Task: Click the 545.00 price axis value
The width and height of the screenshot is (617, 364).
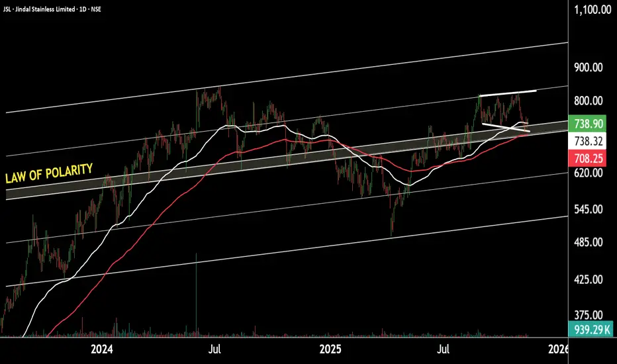Action: click(x=589, y=209)
